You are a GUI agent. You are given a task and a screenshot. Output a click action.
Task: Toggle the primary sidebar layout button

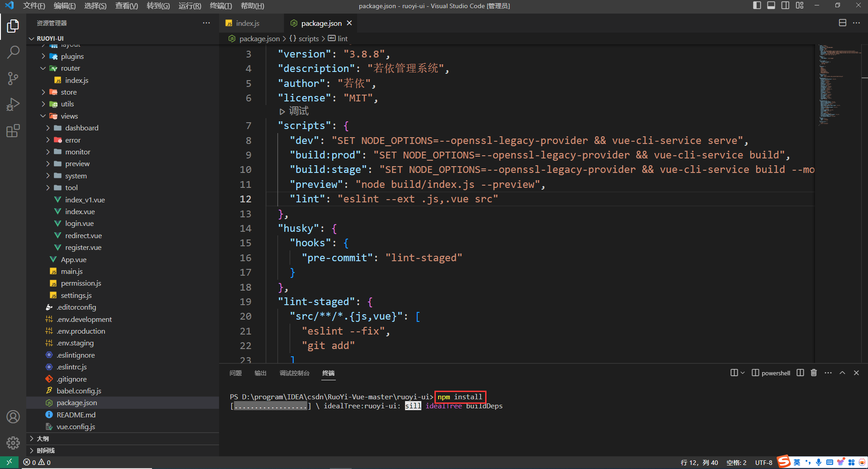[x=757, y=5]
